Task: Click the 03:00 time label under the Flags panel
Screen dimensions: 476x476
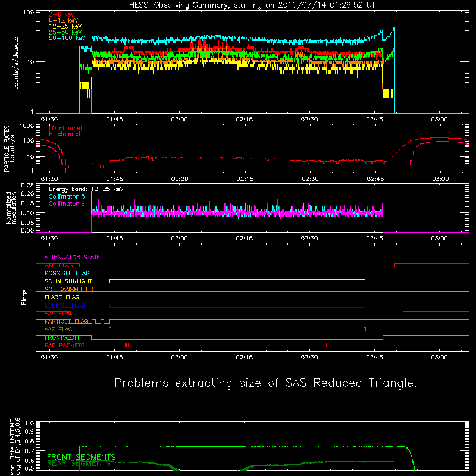Action: [x=439, y=358]
